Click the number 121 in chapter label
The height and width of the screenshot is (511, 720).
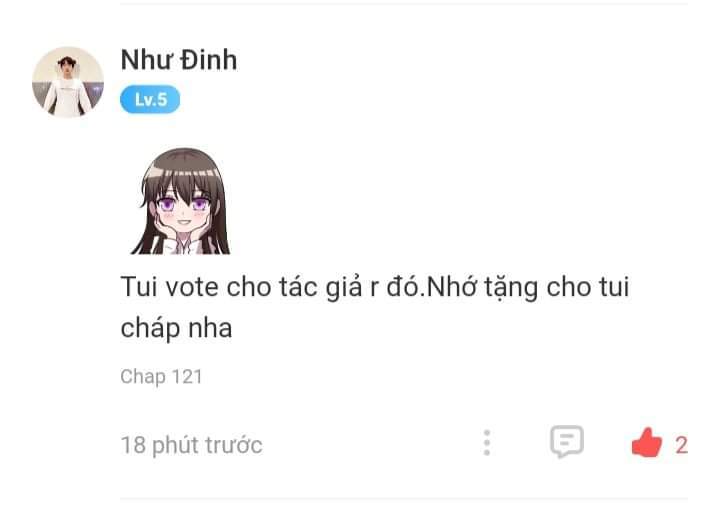tap(187, 376)
